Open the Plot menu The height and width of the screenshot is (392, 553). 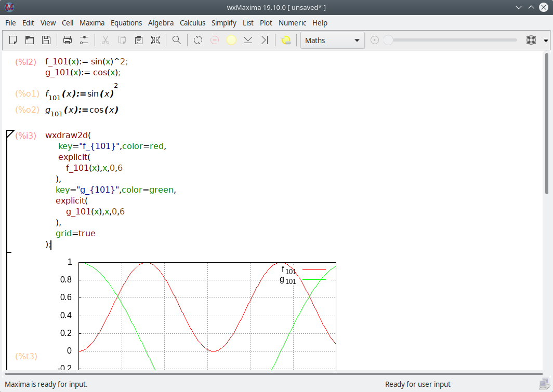[266, 23]
